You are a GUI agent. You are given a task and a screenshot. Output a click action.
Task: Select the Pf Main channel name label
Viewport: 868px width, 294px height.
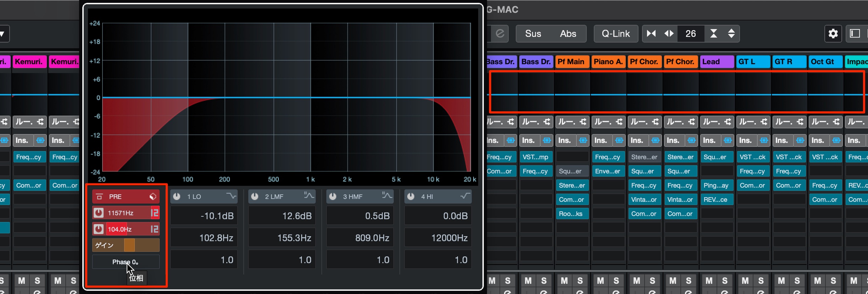(572, 62)
